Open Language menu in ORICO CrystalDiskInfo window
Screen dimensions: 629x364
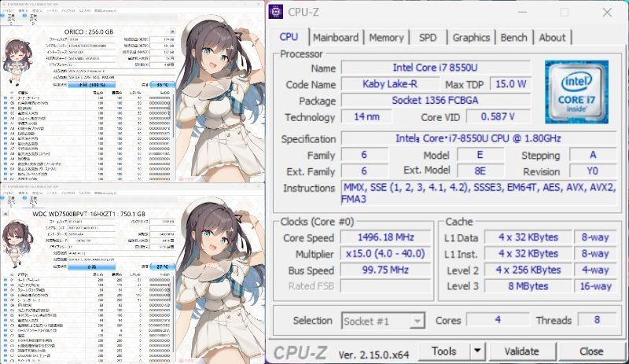pyautogui.click(x=105, y=11)
